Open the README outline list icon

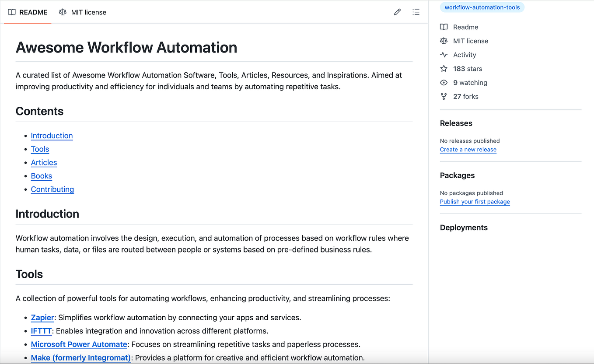[x=416, y=12]
